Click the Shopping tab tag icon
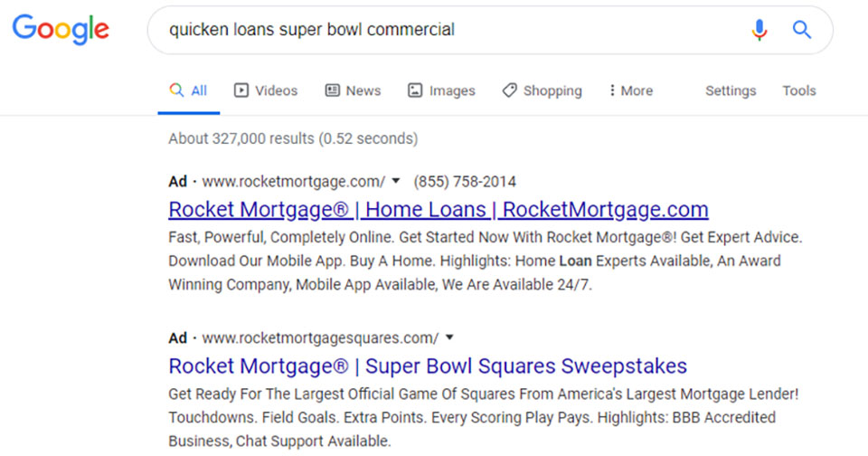This screenshot has height=456, width=868. (509, 90)
